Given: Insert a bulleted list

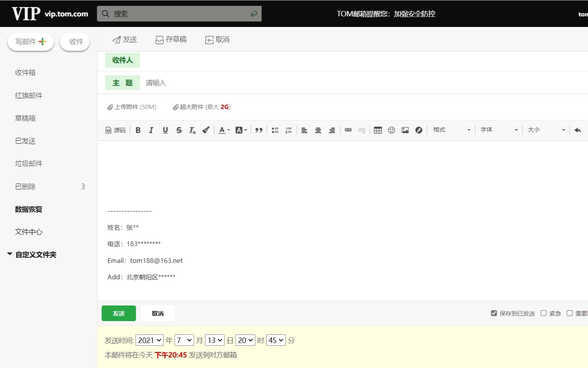Looking at the screenshot, I should pos(275,130).
